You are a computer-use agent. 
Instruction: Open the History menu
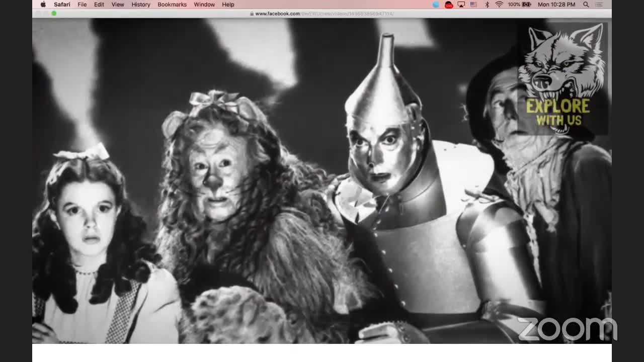(x=141, y=5)
